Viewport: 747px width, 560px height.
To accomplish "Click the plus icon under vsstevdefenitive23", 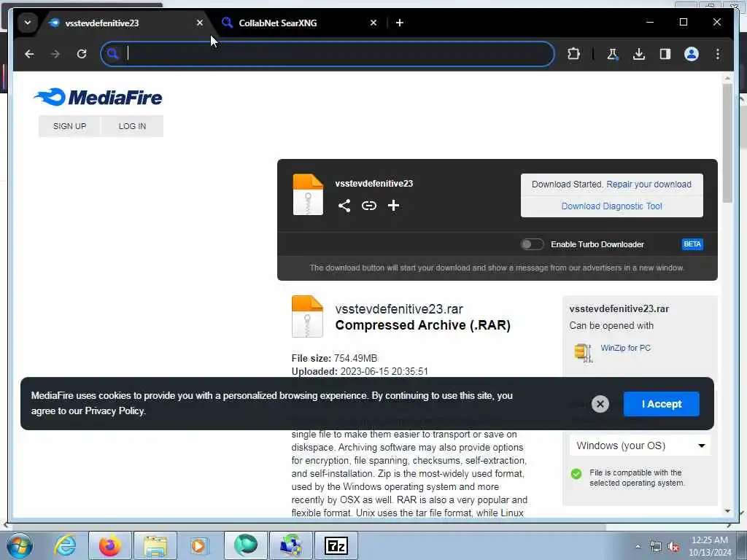I will [x=393, y=206].
